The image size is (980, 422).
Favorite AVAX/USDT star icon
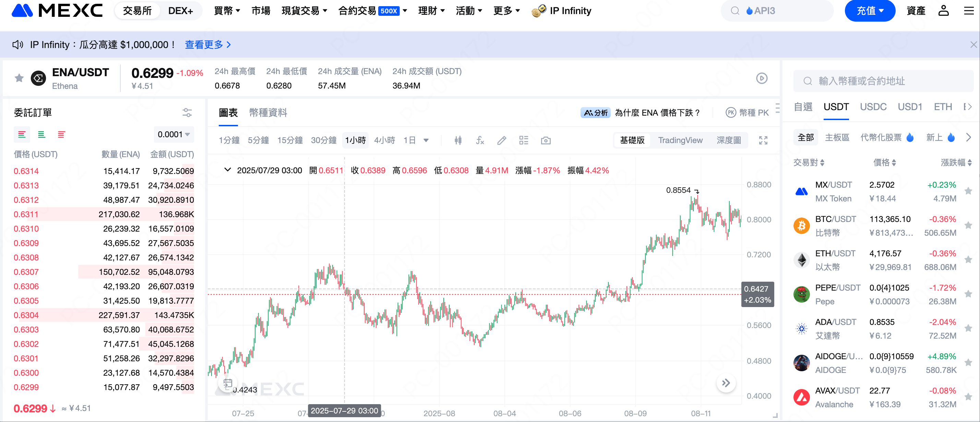(x=969, y=397)
